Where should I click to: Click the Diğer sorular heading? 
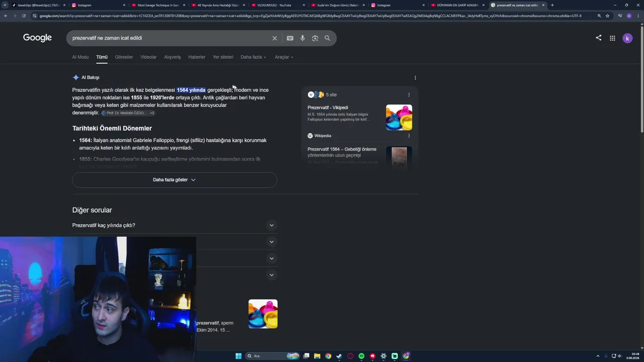[x=92, y=210]
